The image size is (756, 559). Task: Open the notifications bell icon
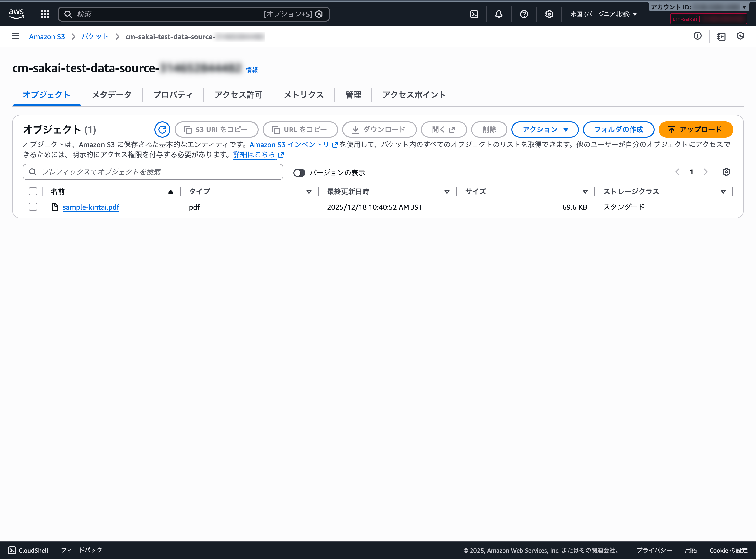(499, 14)
